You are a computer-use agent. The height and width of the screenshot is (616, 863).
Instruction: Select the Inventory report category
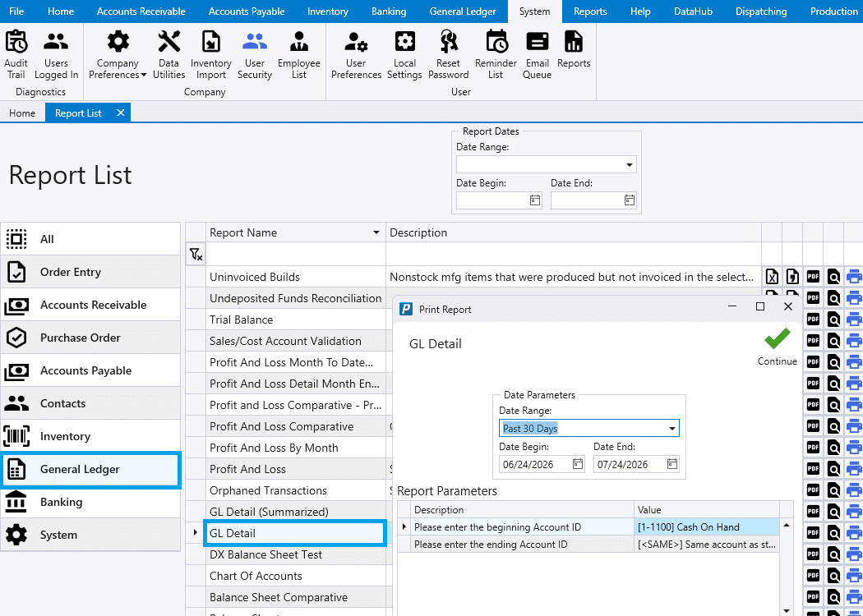coord(90,436)
